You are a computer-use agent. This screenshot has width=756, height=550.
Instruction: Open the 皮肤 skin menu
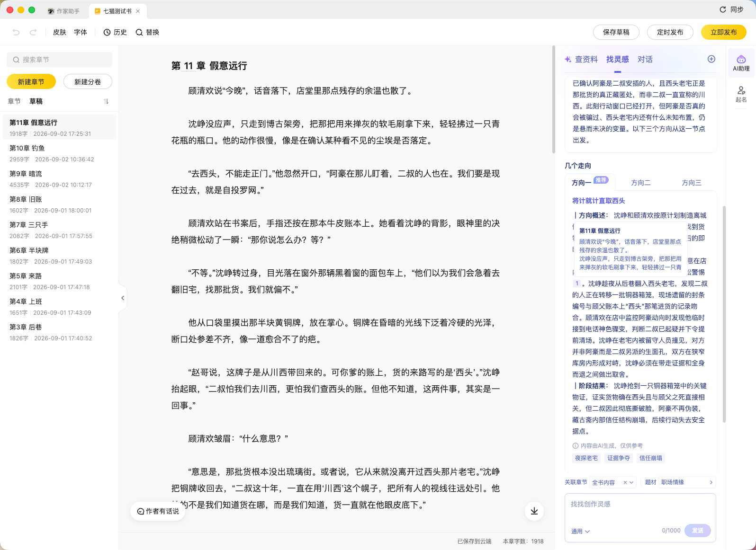pyautogui.click(x=60, y=32)
